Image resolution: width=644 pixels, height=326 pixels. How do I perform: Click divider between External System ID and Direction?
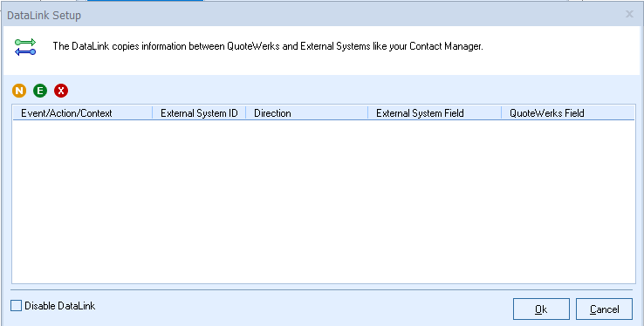245,113
